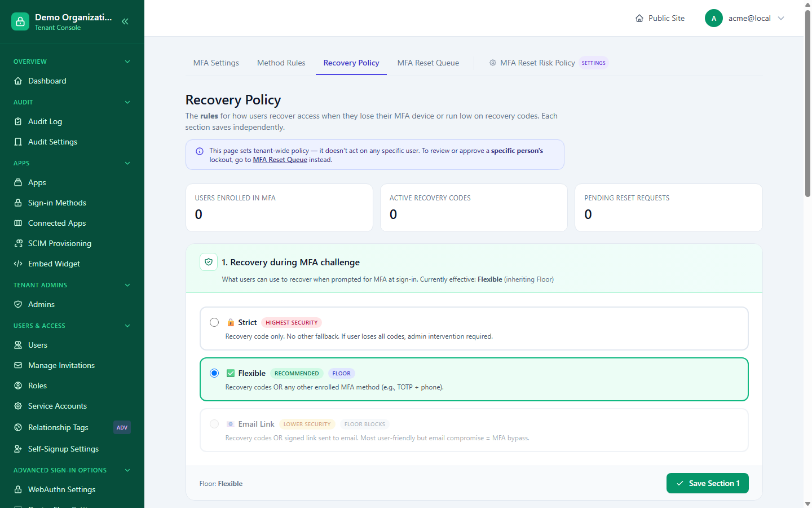The height and width of the screenshot is (508, 812).
Task: Click the Sign-in Methods lock icon
Action: (18, 203)
